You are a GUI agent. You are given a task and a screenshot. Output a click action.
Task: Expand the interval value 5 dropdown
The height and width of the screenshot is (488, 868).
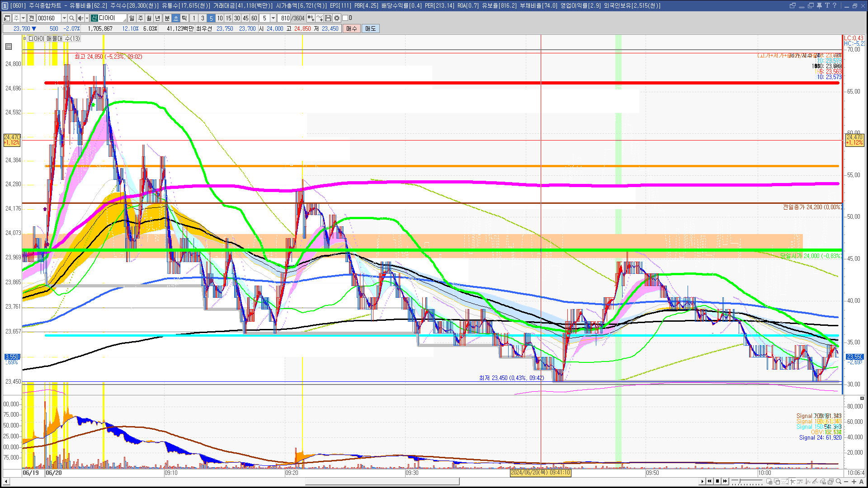coord(273,18)
